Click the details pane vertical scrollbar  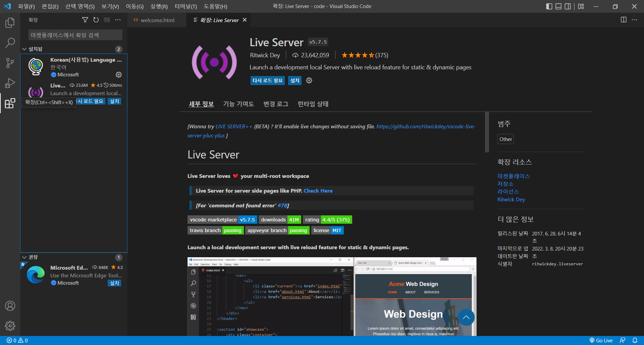coord(487,132)
